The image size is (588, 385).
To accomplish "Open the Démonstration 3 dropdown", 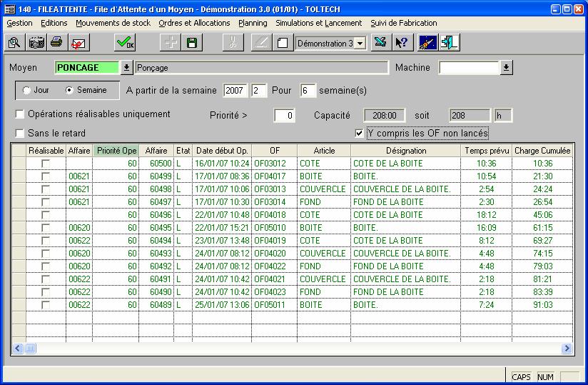I will point(360,43).
